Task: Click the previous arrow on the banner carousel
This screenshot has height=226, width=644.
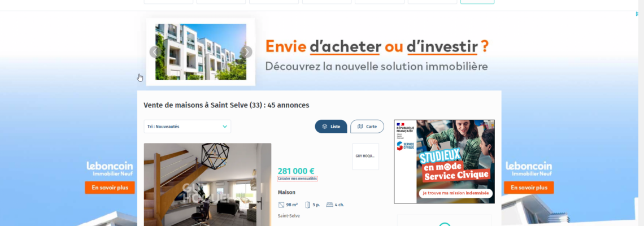Action: pos(155,52)
